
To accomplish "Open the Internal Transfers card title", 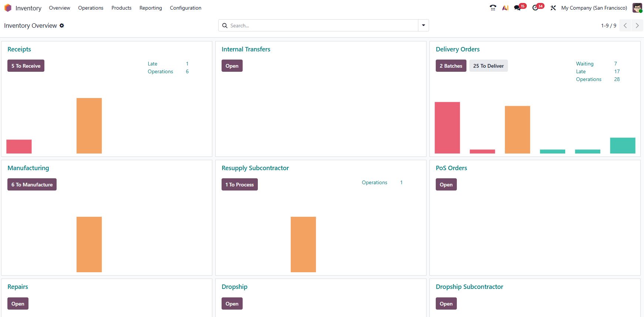I will 246,49.
